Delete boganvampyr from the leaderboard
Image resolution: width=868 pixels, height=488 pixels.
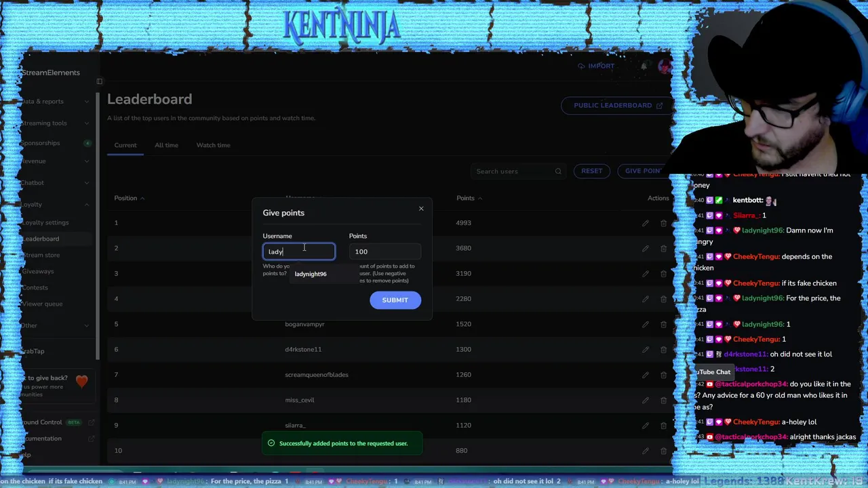click(x=663, y=324)
